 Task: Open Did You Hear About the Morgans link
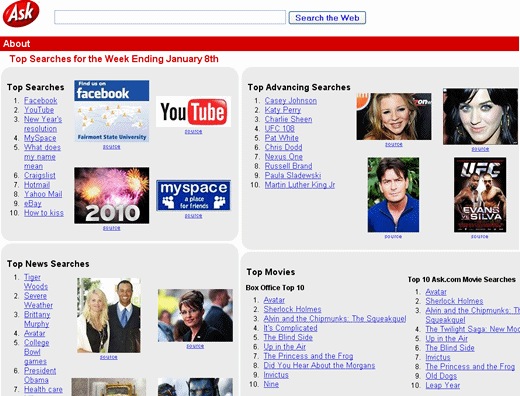point(319,365)
